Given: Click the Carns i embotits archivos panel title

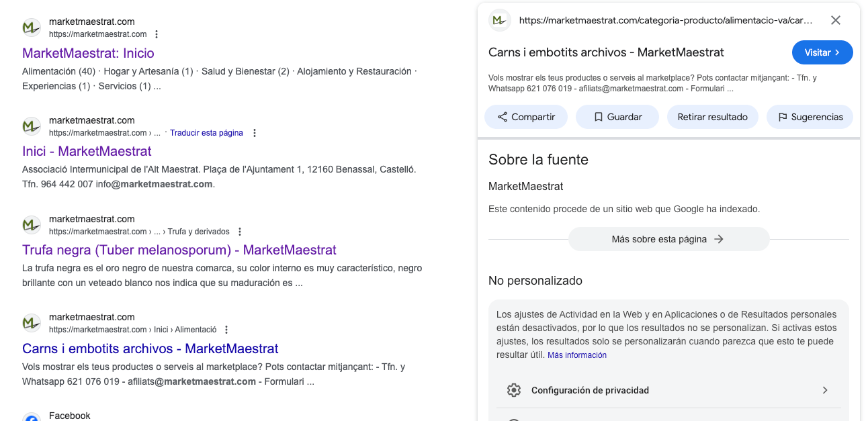Looking at the screenshot, I should pyautogui.click(x=606, y=52).
